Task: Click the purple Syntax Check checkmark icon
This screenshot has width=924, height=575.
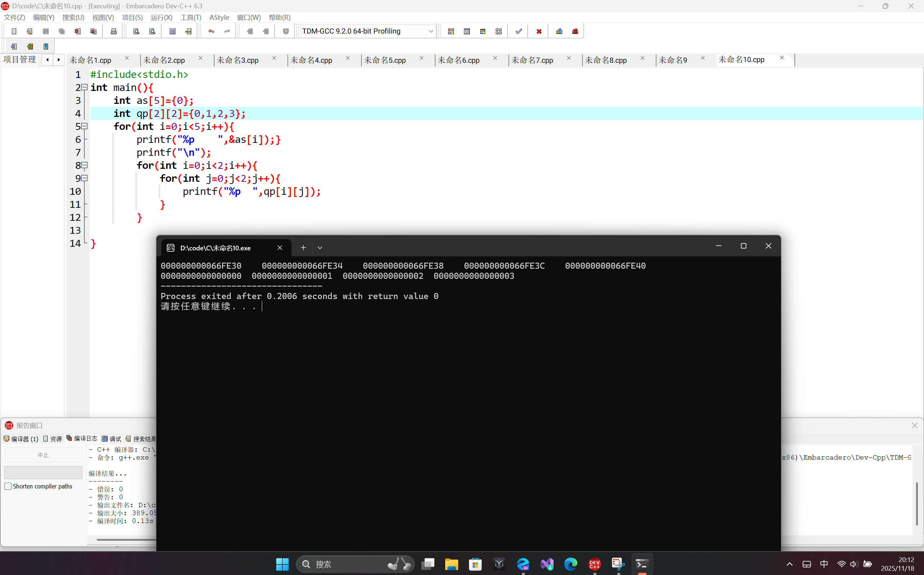Action: click(x=519, y=31)
